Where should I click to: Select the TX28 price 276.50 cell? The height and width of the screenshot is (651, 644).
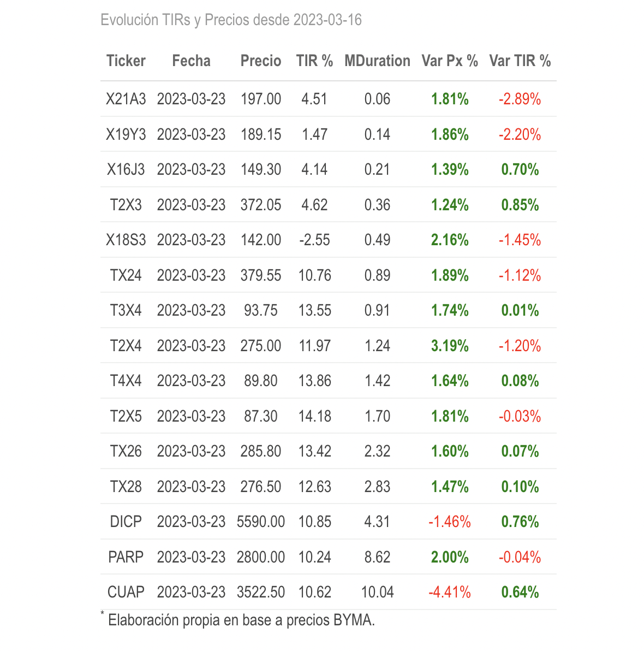pyautogui.click(x=261, y=487)
